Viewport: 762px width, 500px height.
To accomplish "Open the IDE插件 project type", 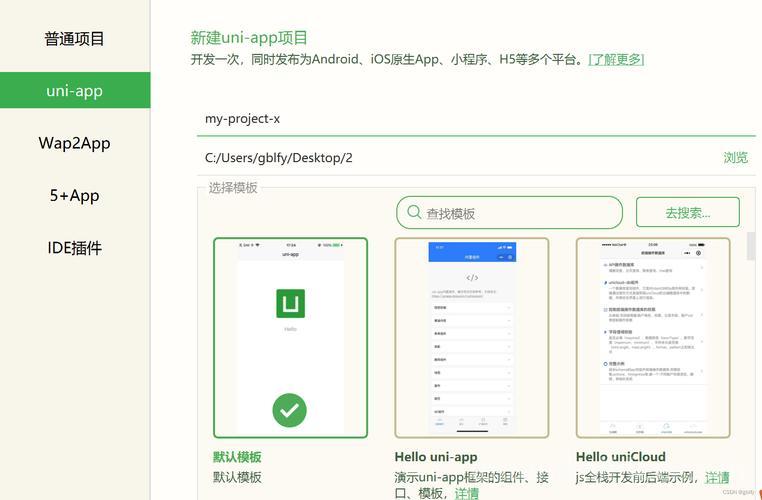I will click(x=74, y=248).
